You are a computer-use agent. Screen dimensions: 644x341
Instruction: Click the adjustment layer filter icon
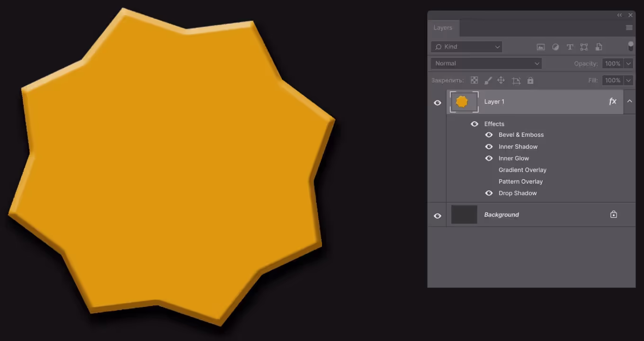click(555, 47)
